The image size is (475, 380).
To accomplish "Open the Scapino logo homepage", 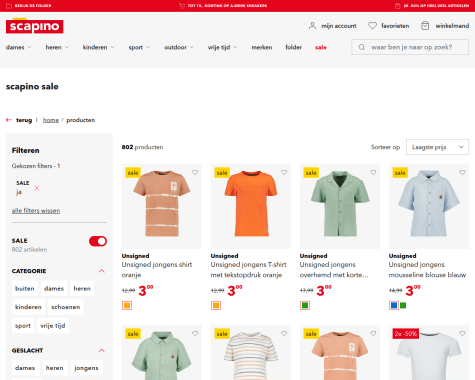I will pos(34,26).
